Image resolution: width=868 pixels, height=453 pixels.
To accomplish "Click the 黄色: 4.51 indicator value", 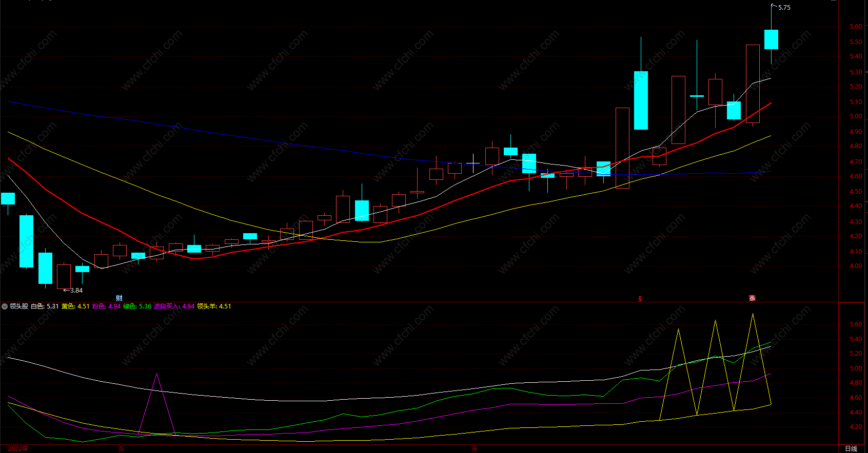I will click(75, 306).
